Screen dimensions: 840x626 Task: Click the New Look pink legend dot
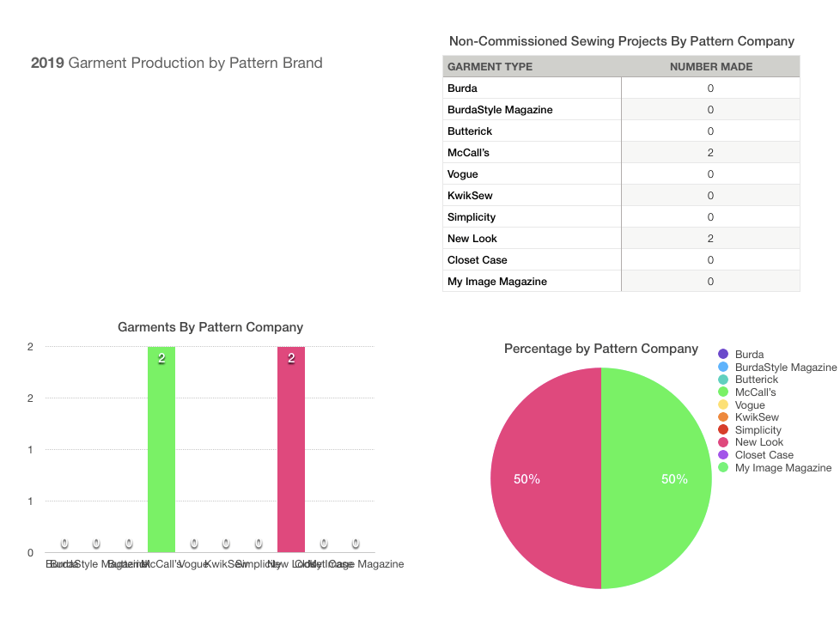coord(723,442)
